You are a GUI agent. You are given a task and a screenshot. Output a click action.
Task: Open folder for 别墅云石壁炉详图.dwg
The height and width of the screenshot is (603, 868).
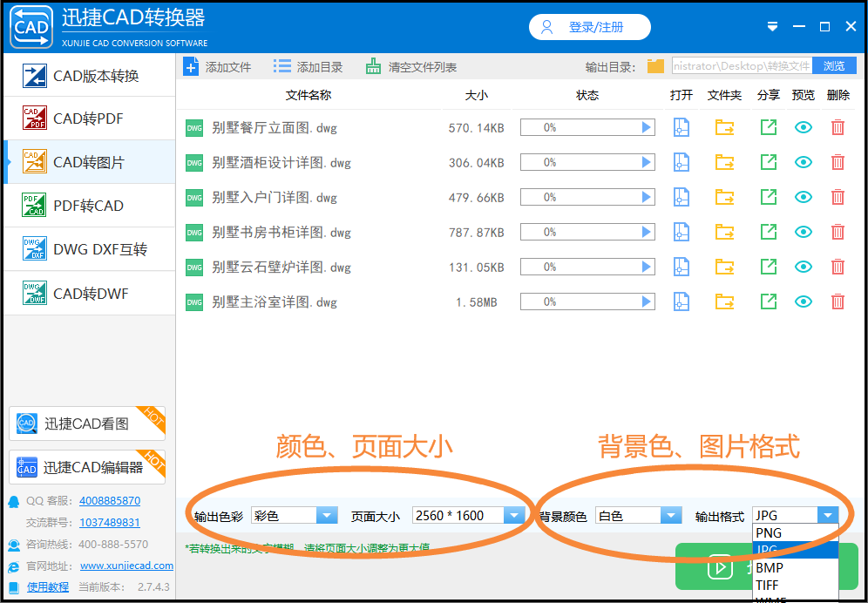click(x=724, y=267)
